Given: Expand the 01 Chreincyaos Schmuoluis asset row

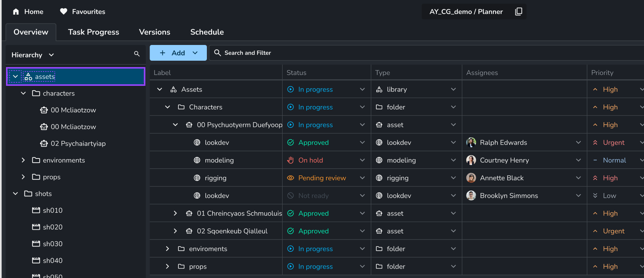Looking at the screenshot, I should pyautogui.click(x=175, y=213).
